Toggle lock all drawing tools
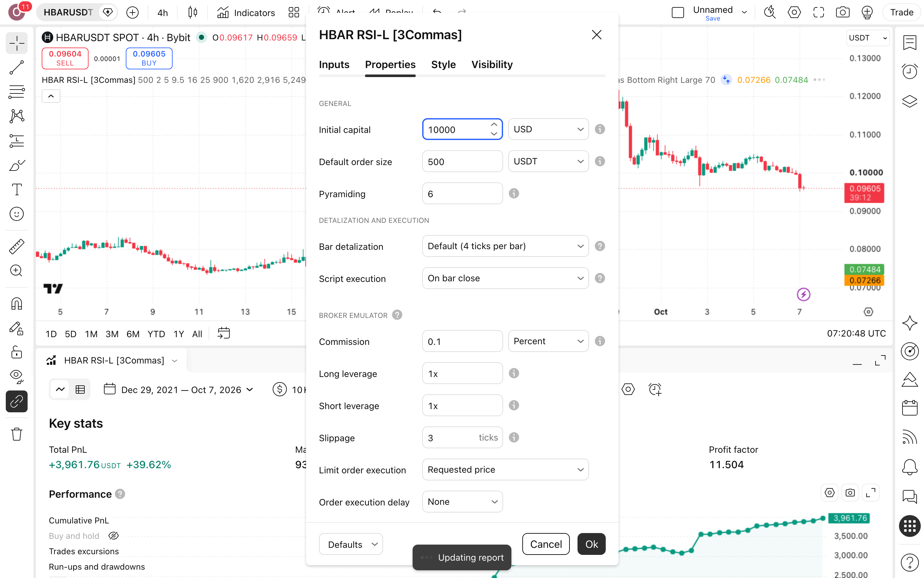This screenshot has width=924, height=578. (16, 353)
